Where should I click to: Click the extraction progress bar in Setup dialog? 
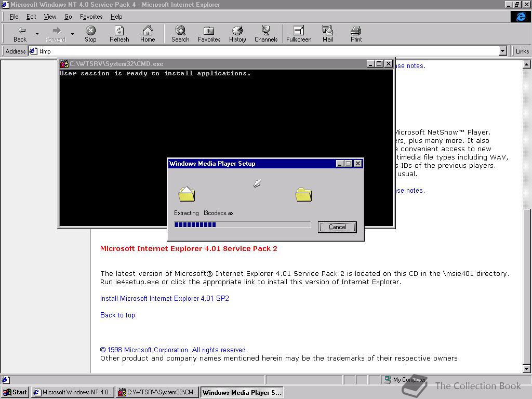click(x=242, y=224)
